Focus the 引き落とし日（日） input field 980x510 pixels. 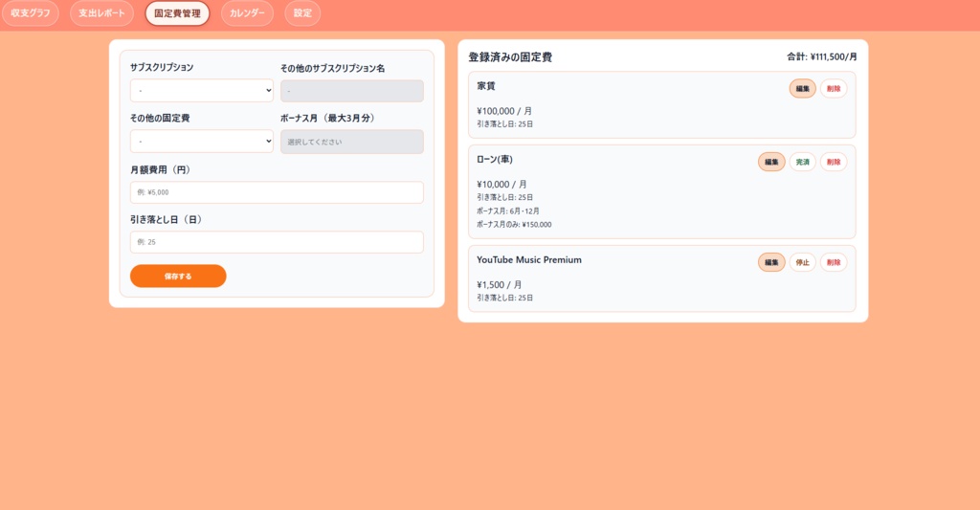(277, 242)
